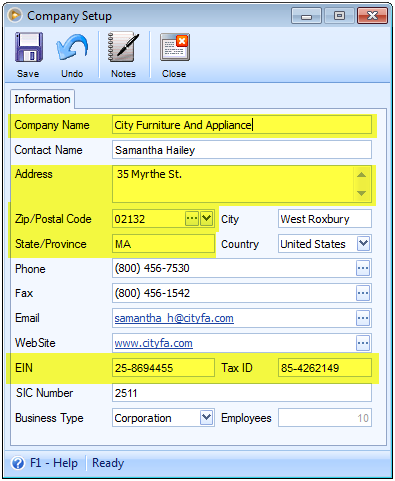Image resolution: width=395 pixels, height=481 pixels.
Task: Click the SIC Number label
Action: (44, 393)
